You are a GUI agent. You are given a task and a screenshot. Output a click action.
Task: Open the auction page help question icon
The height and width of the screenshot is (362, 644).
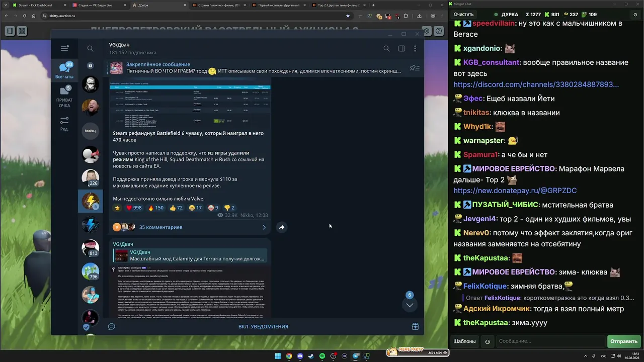[x=439, y=31]
